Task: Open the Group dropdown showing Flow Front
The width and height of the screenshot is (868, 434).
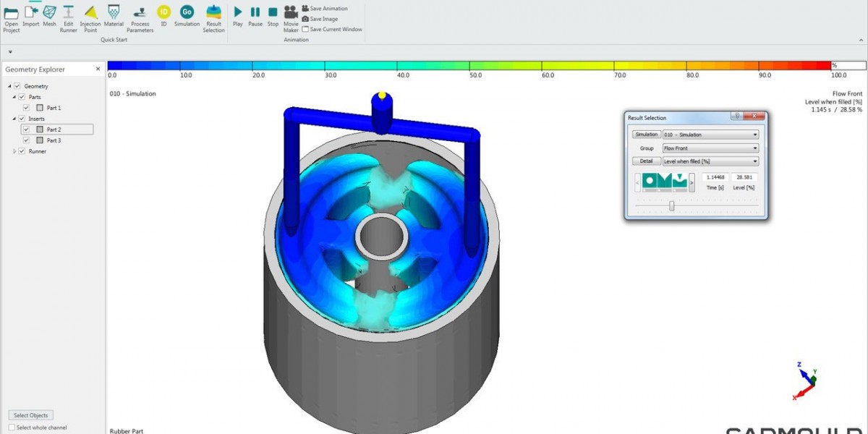Action: pyautogui.click(x=710, y=148)
